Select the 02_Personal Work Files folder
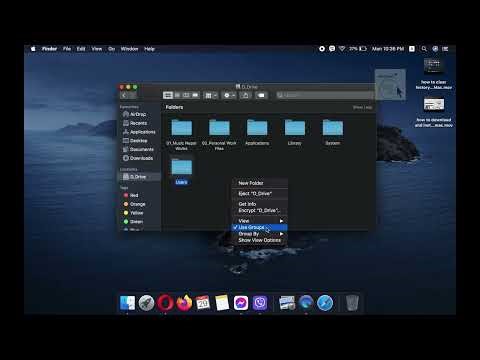 coord(219,134)
